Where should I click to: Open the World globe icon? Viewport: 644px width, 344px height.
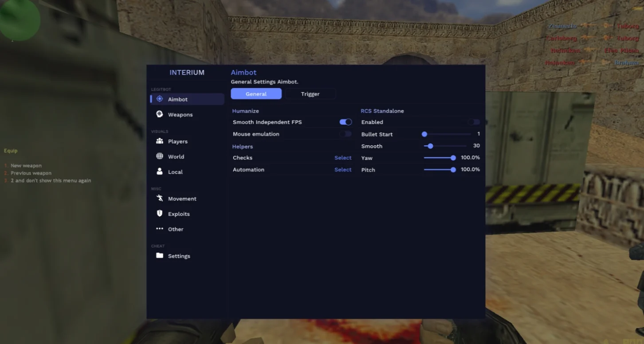[x=160, y=156]
